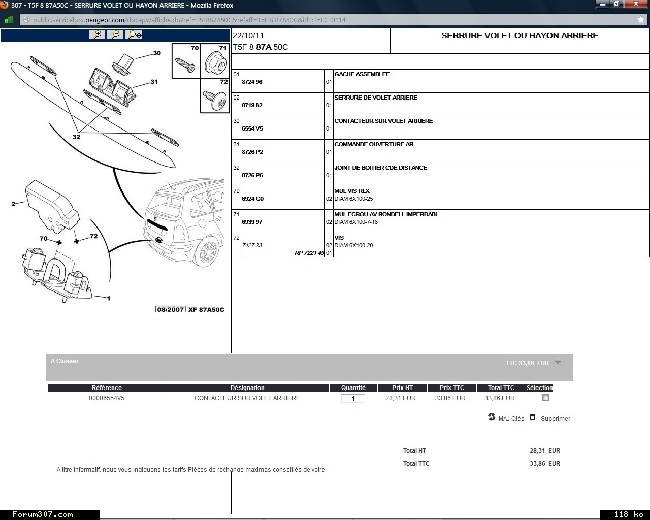Select part reference 8726 P2
The height and width of the screenshot is (520, 650).
coord(252,152)
